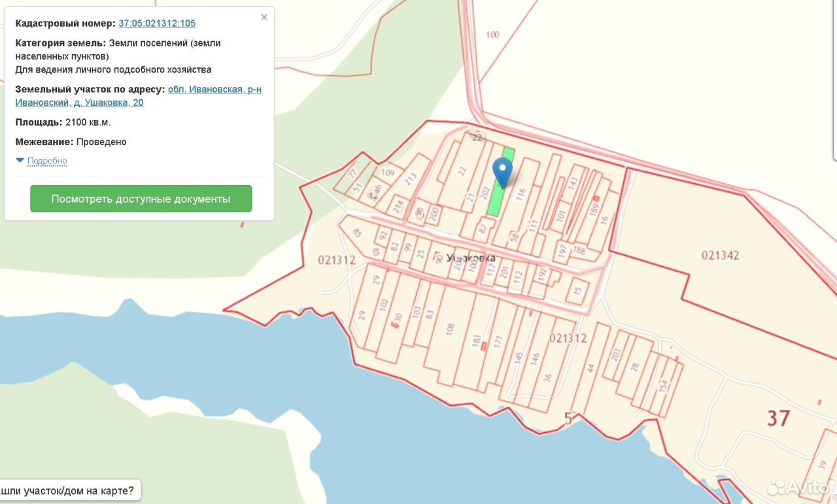The height and width of the screenshot is (504, 837).
Task: Select parcel labeled 103 on map
Action: click(417, 313)
